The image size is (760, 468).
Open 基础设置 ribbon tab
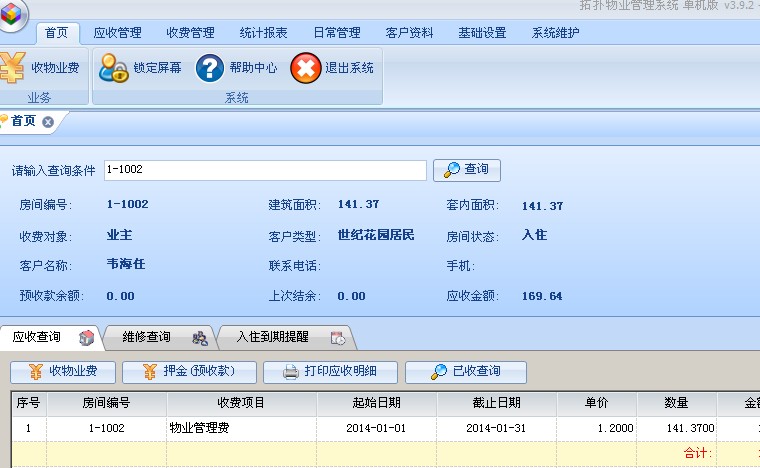[482, 33]
